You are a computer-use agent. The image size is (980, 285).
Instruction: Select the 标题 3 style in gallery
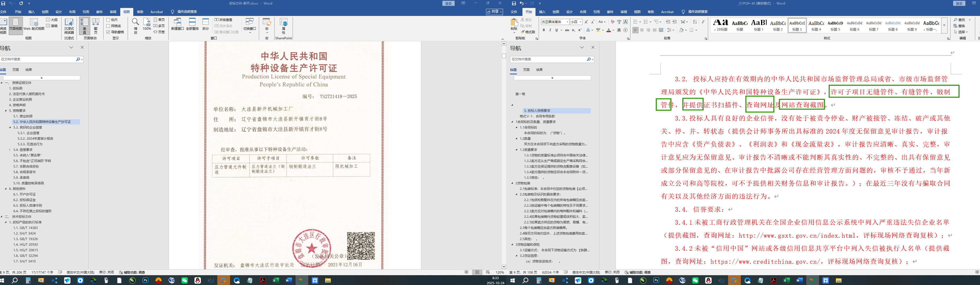click(x=797, y=25)
